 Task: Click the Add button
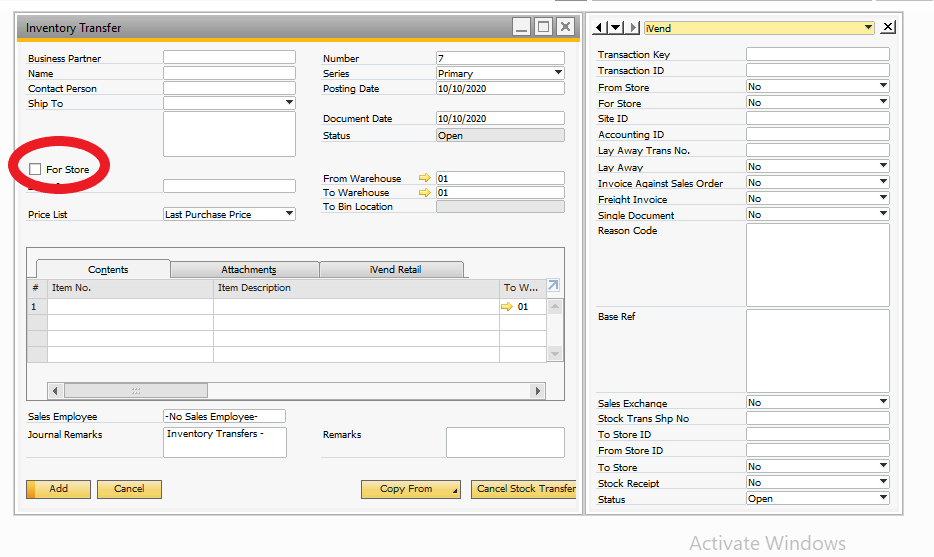[x=58, y=489]
